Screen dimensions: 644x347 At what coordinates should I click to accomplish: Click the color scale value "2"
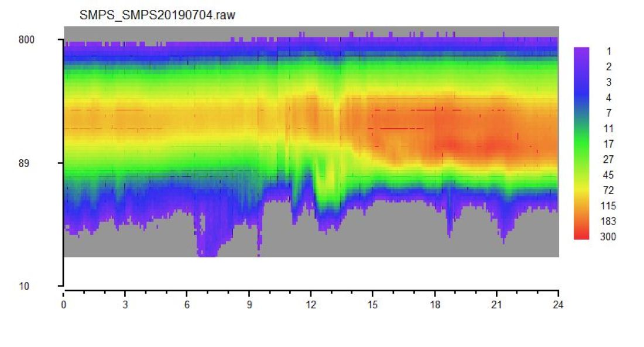click(x=609, y=67)
